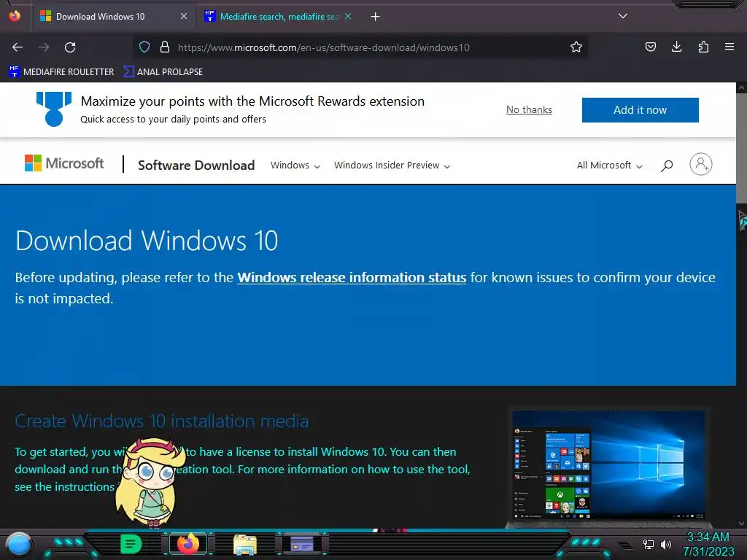
Task: Open File Explorer from taskbar
Action: pyautogui.click(x=245, y=544)
